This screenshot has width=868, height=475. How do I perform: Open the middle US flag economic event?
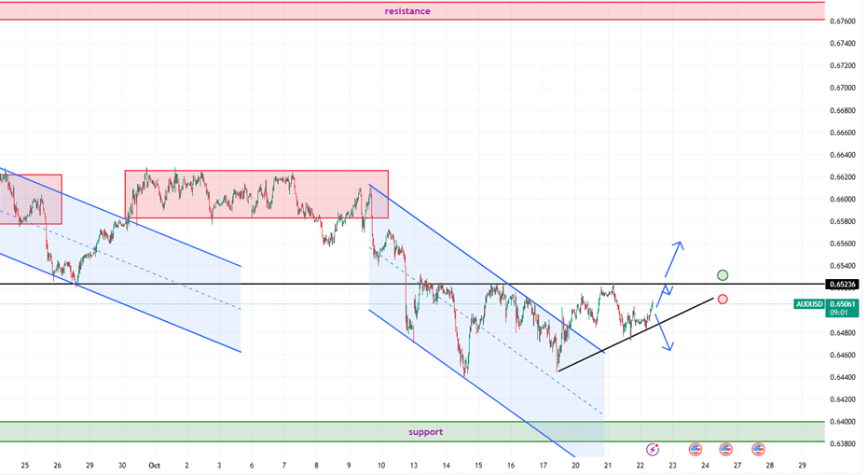click(725, 449)
